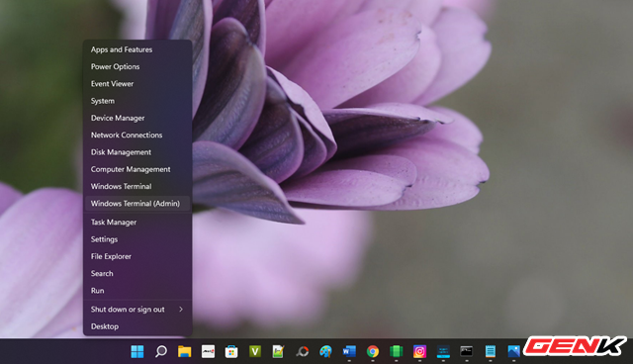Open Device Manager

[137, 118]
